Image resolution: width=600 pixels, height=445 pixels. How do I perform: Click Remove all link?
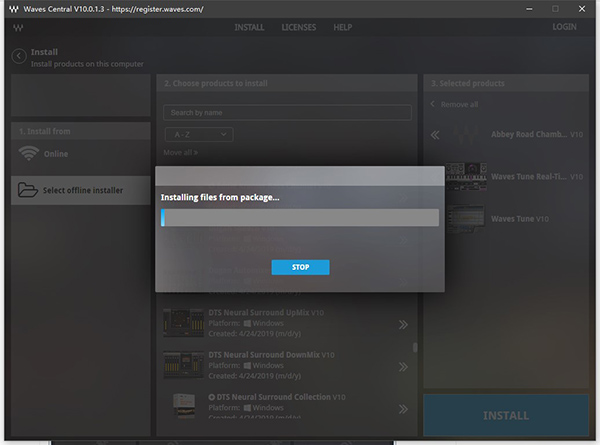coord(459,104)
